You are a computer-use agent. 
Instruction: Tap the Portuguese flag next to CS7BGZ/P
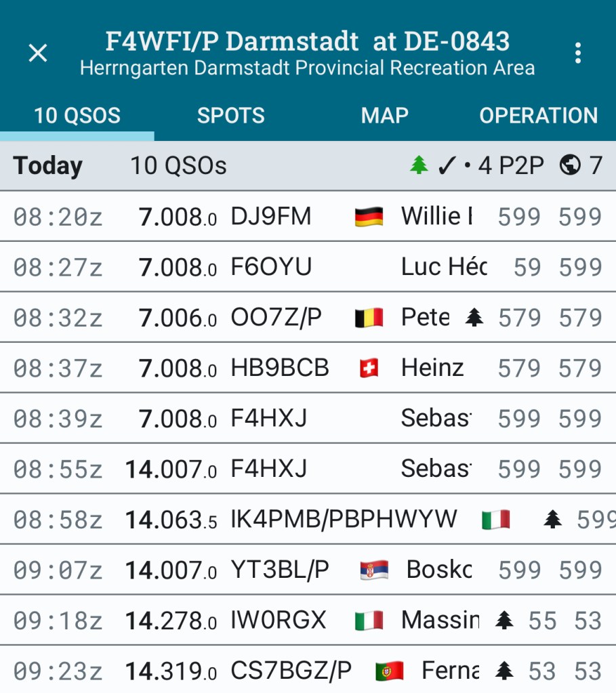pyautogui.click(x=389, y=671)
